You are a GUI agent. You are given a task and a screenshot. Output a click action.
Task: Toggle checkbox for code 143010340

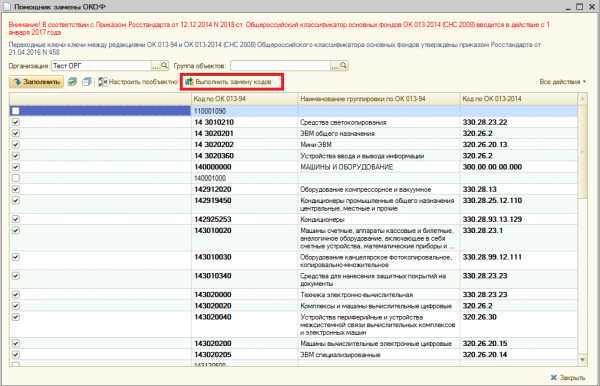pyautogui.click(x=15, y=275)
